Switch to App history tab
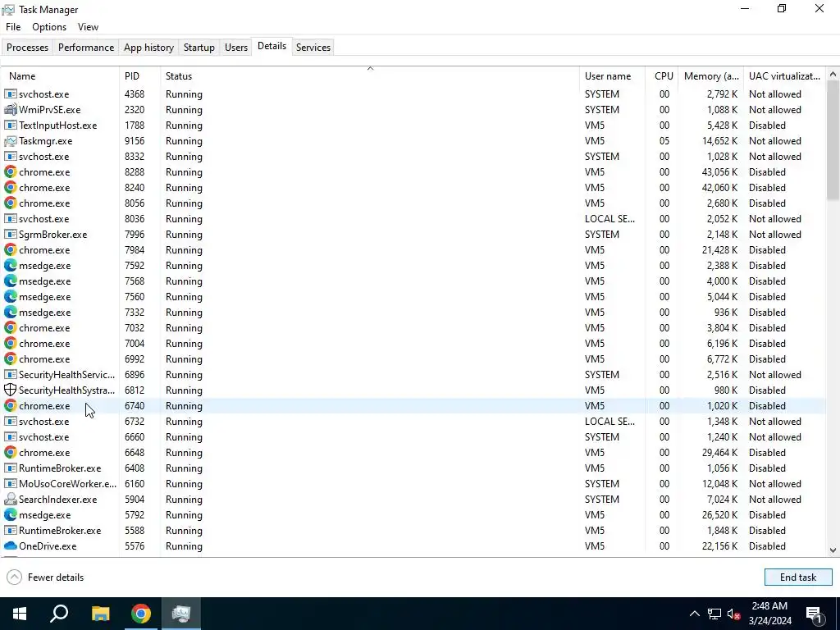The width and height of the screenshot is (840, 630). point(149,47)
